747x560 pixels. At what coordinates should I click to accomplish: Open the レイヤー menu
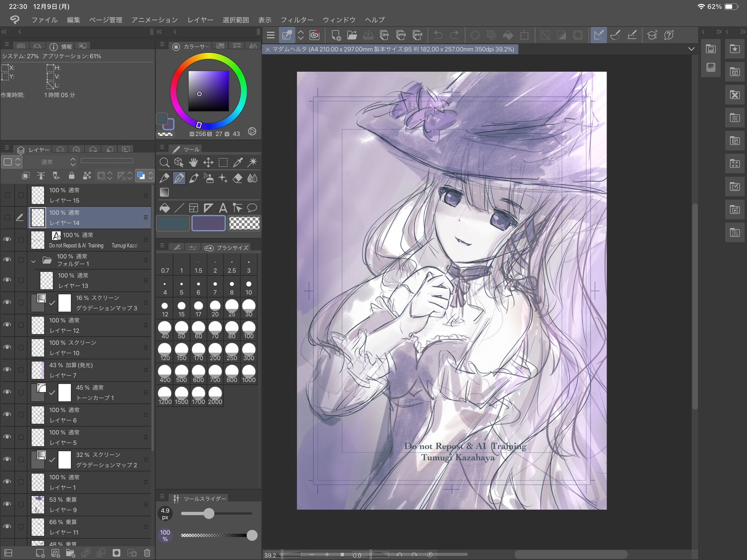[200, 20]
